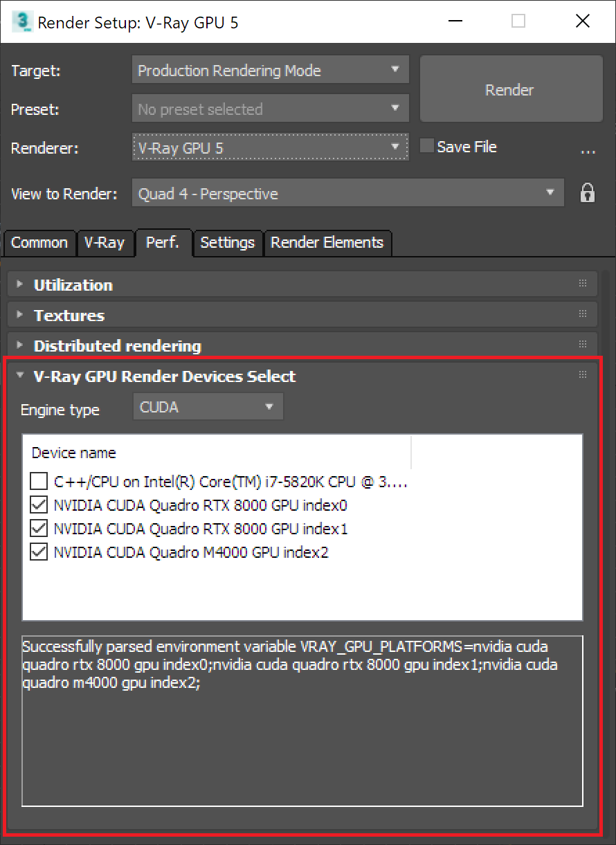Switch to the Common tab

tap(39, 242)
